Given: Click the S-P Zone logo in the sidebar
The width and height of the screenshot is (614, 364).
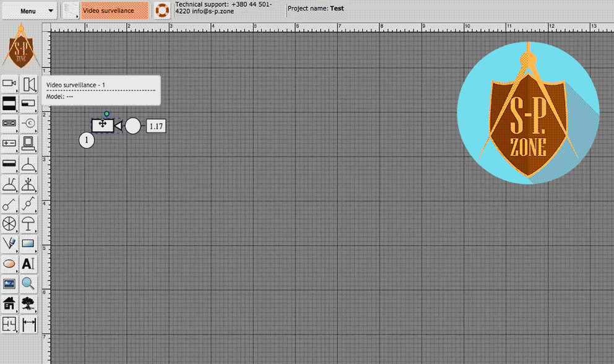Looking at the screenshot, I should pos(21,46).
